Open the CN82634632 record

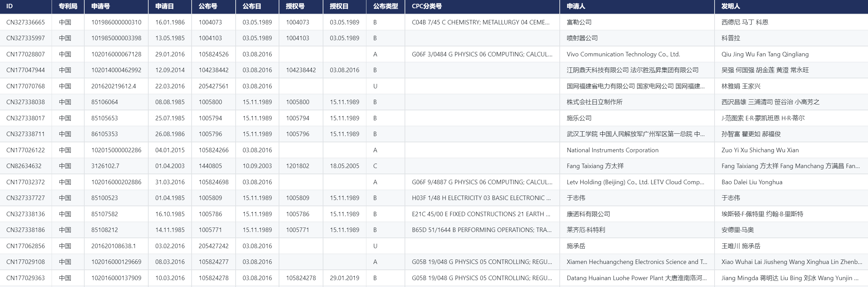click(24, 166)
